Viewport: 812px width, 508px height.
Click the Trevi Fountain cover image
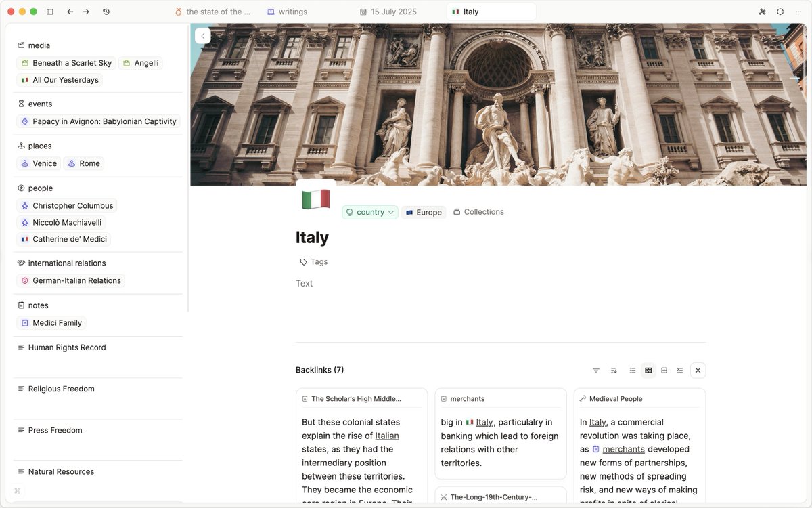(x=498, y=104)
